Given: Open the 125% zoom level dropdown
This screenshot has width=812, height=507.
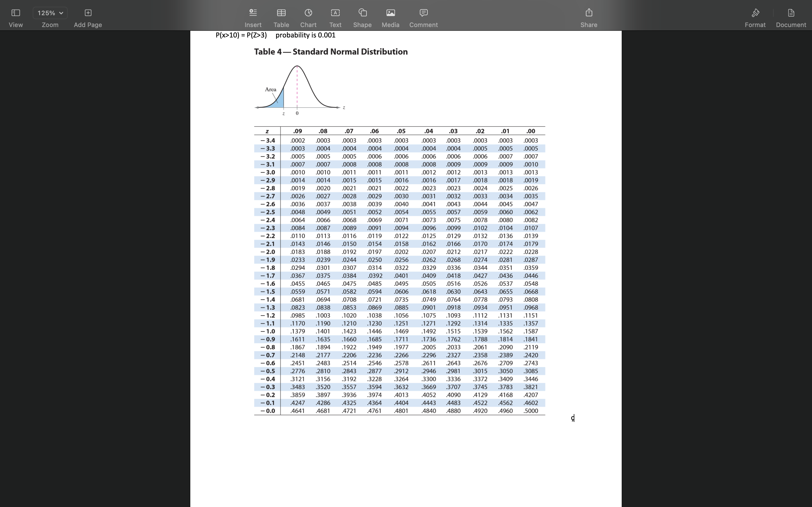Looking at the screenshot, I should 50,13.
